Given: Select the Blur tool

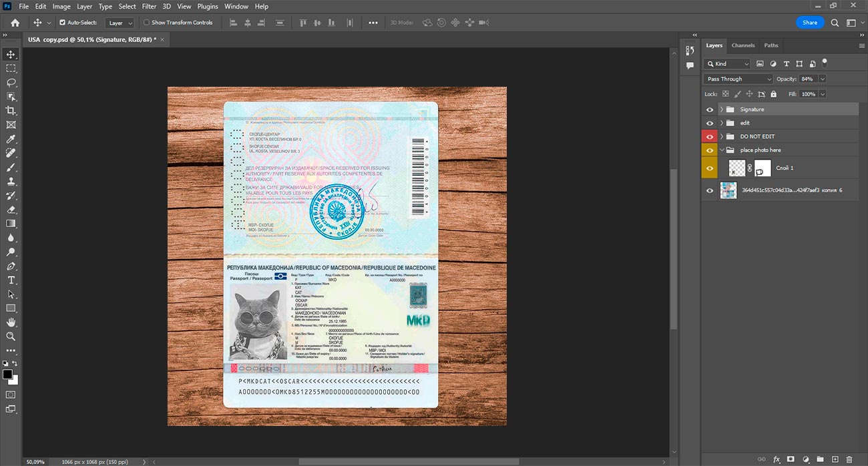Looking at the screenshot, I should (x=11, y=238).
